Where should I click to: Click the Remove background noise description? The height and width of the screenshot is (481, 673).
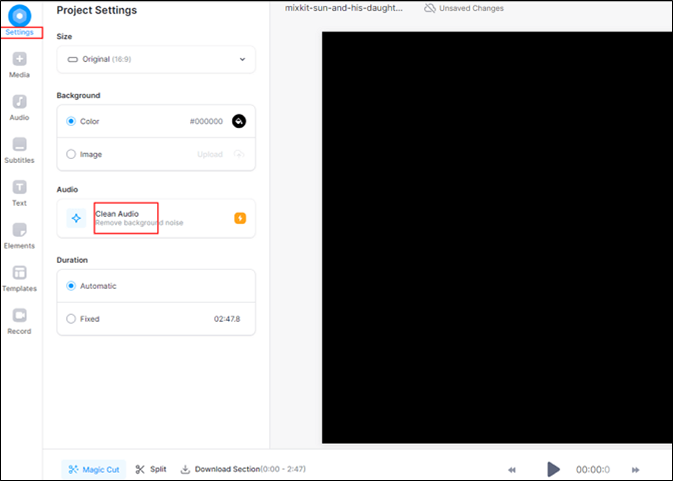pyautogui.click(x=139, y=223)
